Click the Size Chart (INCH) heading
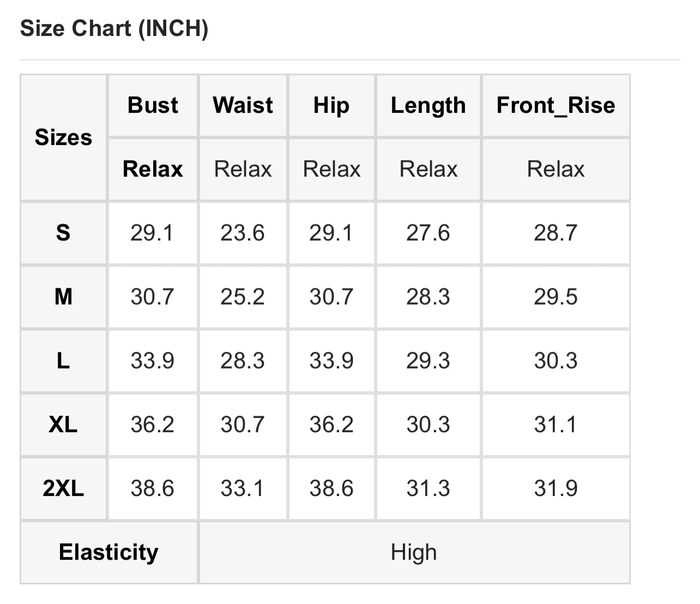Image resolution: width=700 pixels, height=604 pixels. 114,28
